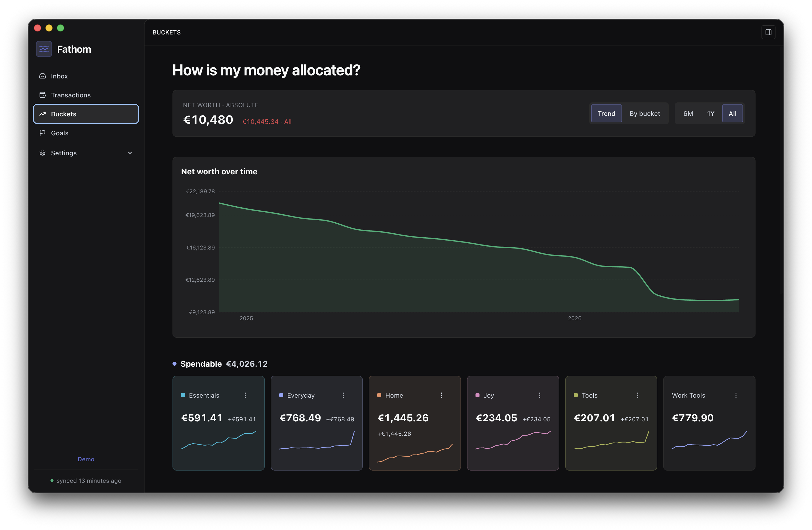This screenshot has width=812, height=530.
Task: Open the Home bucket card
Action: [x=414, y=423]
